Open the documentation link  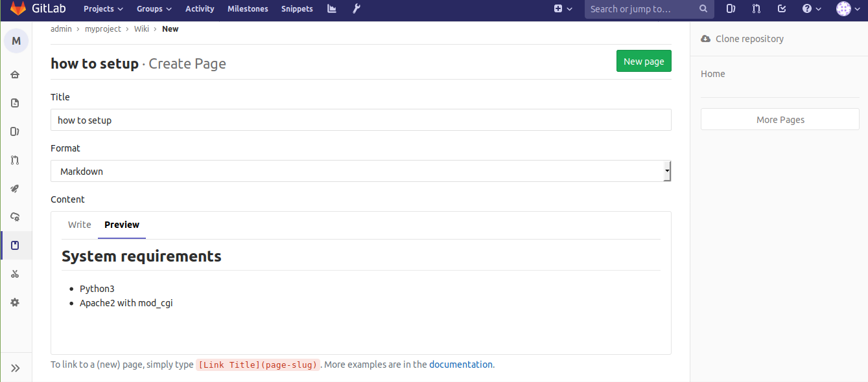point(461,365)
